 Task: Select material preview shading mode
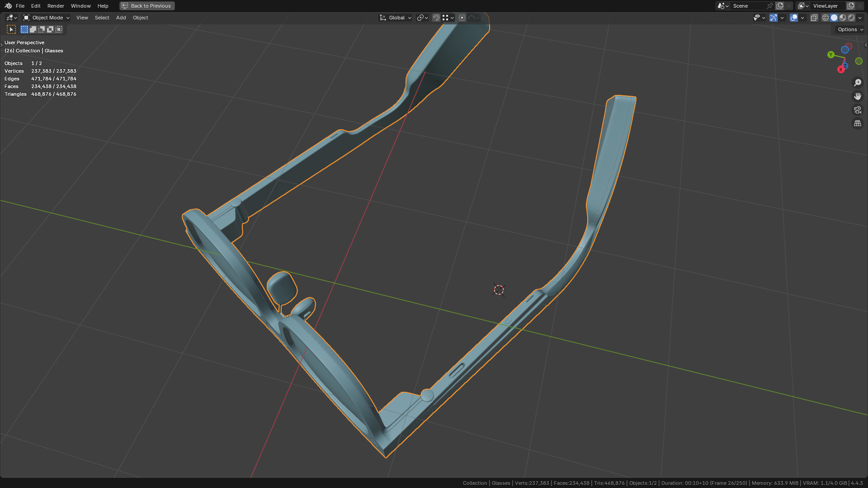843,18
